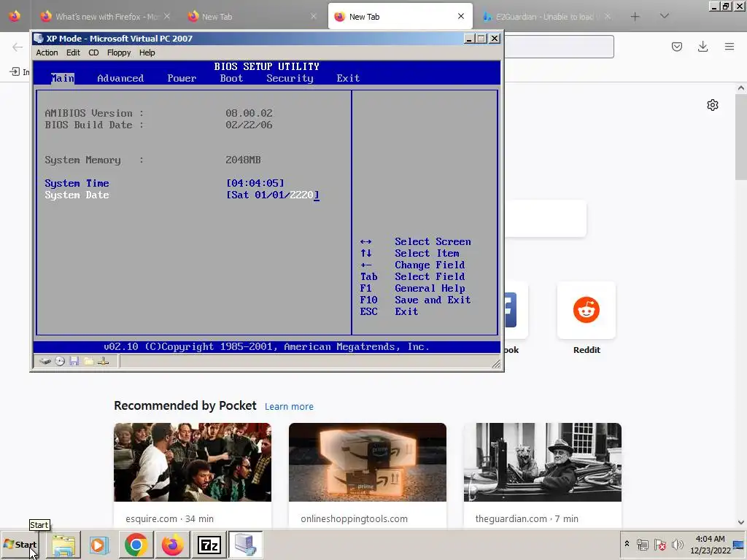Screen dimensions: 747x560
Task: Click the System Time value field
Action: (255, 183)
